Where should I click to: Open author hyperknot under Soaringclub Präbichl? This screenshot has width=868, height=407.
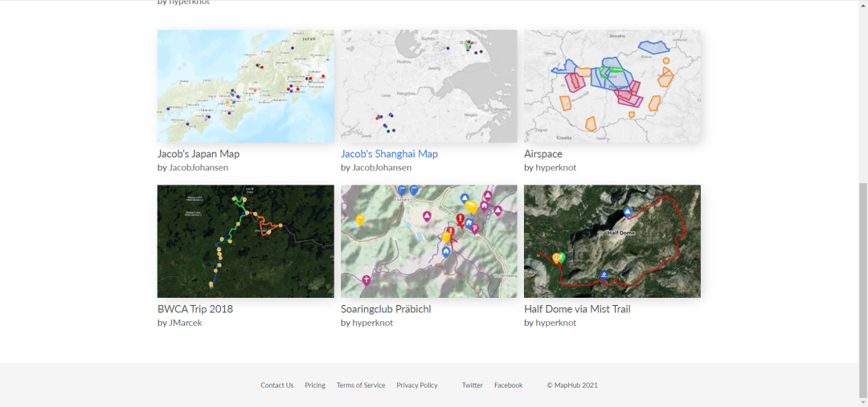(x=373, y=323)
